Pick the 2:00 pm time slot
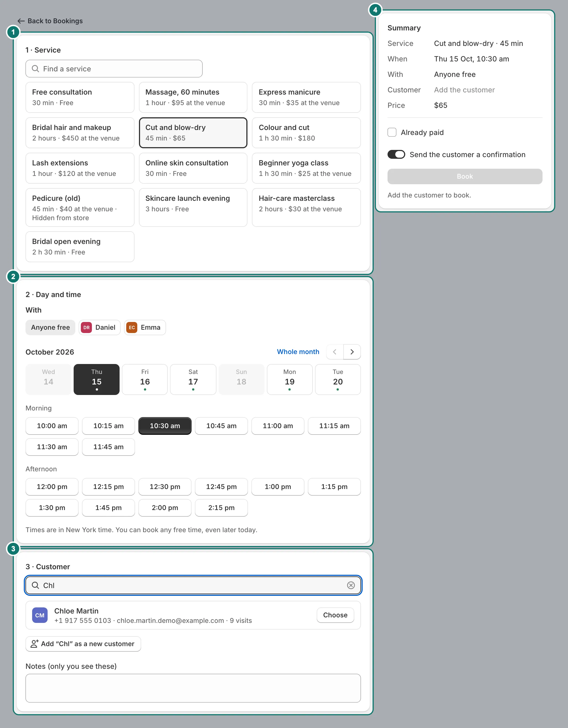 point(165,508)
